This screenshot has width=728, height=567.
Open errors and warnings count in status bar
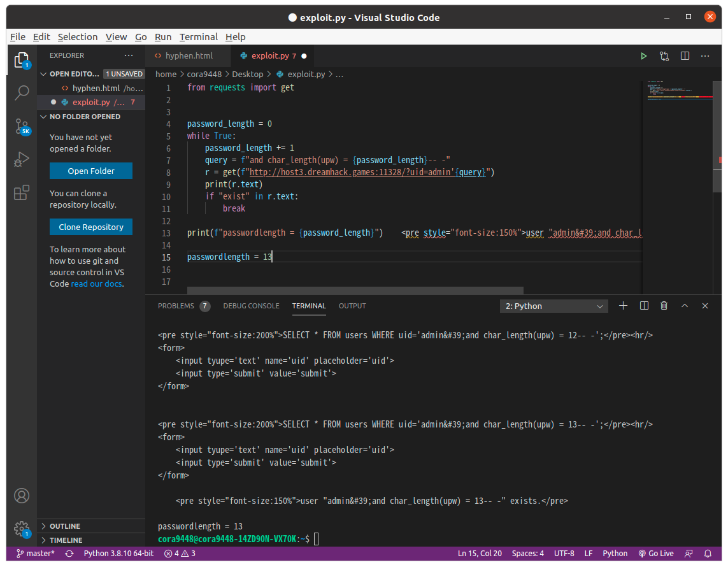(x=180, y=554)
